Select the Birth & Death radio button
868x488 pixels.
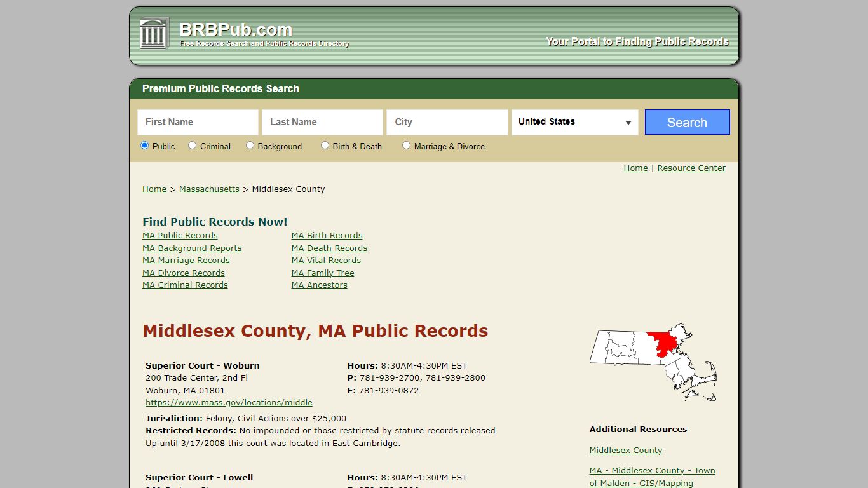click(x=325, y=146)
